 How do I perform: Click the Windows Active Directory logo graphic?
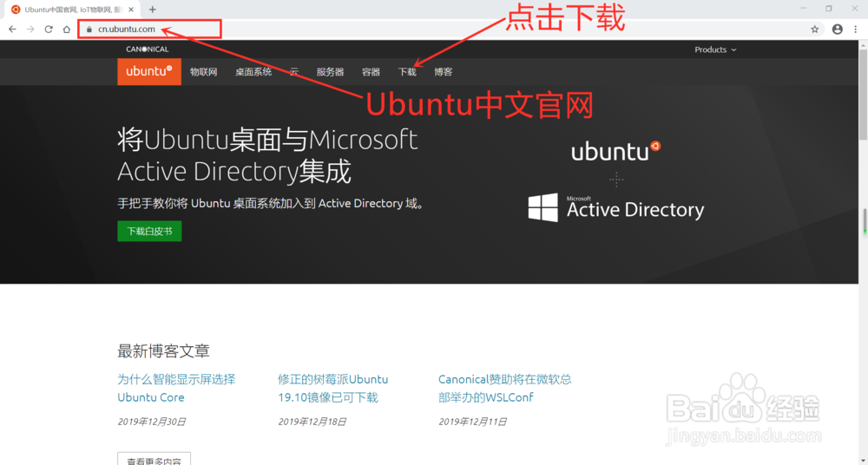(x=615, y=207)
